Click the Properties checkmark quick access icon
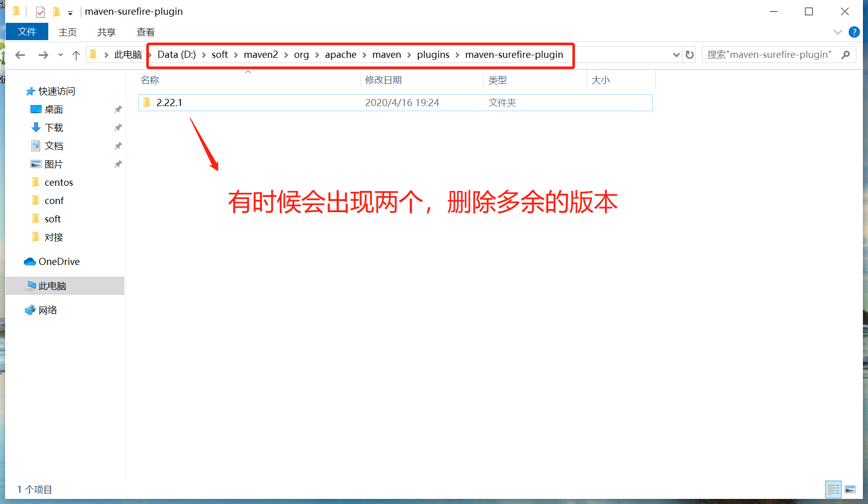 point(40,11)
